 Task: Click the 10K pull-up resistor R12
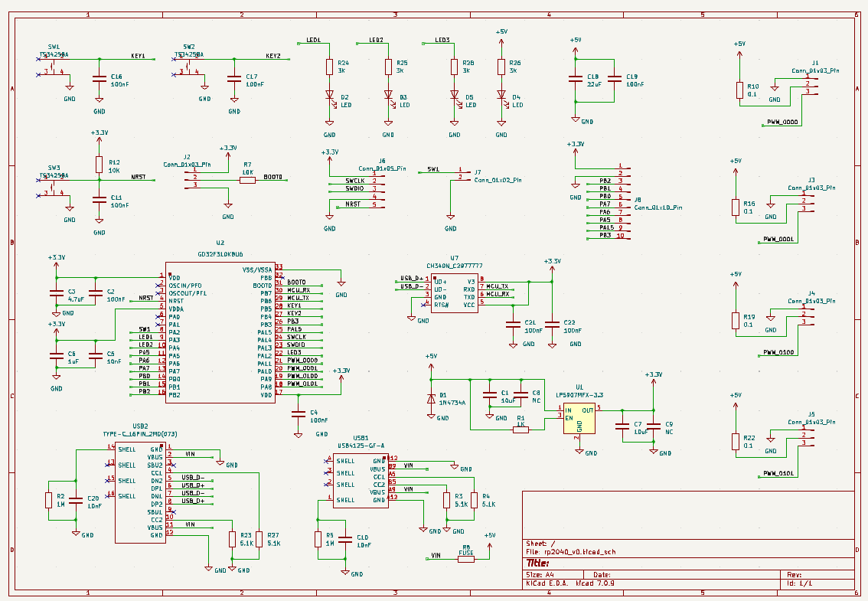(x=99, y=164)
